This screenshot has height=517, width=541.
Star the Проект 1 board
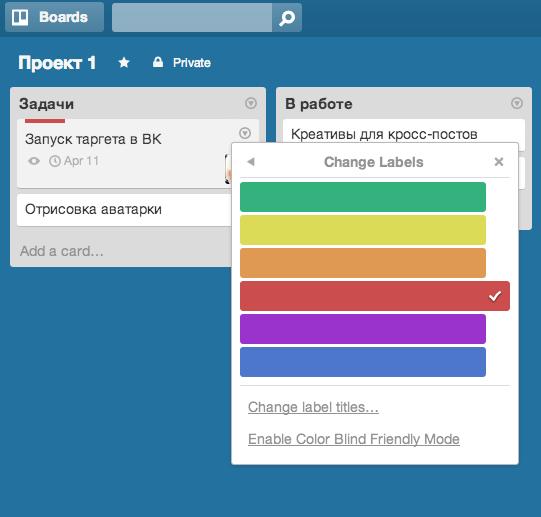click(124, 62)
